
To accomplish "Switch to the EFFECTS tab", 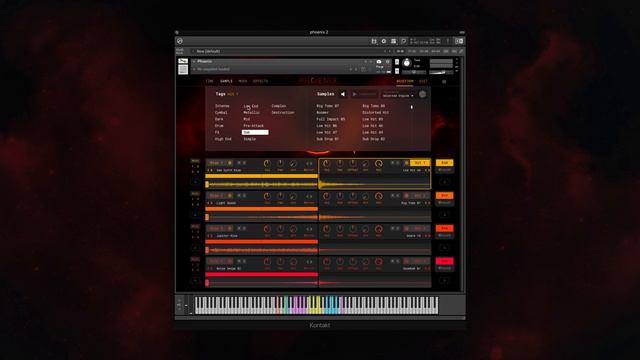I will pos(260,81).
